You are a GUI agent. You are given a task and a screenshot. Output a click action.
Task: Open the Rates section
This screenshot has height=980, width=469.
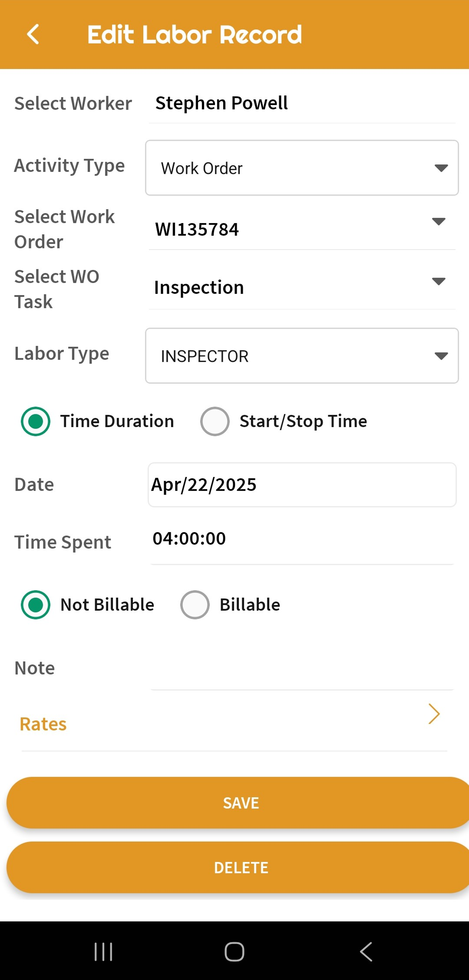[43, 724]
